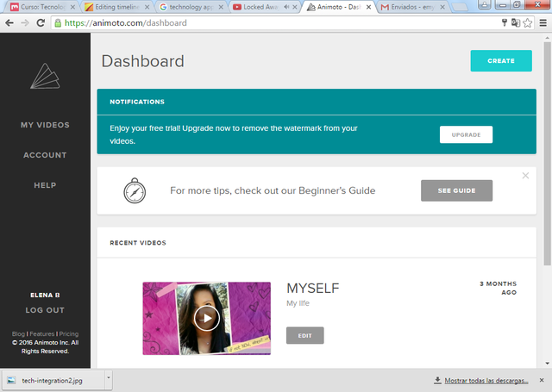
Task: Open ACCOUNT in the sidebar
Action: click(45, 155)
